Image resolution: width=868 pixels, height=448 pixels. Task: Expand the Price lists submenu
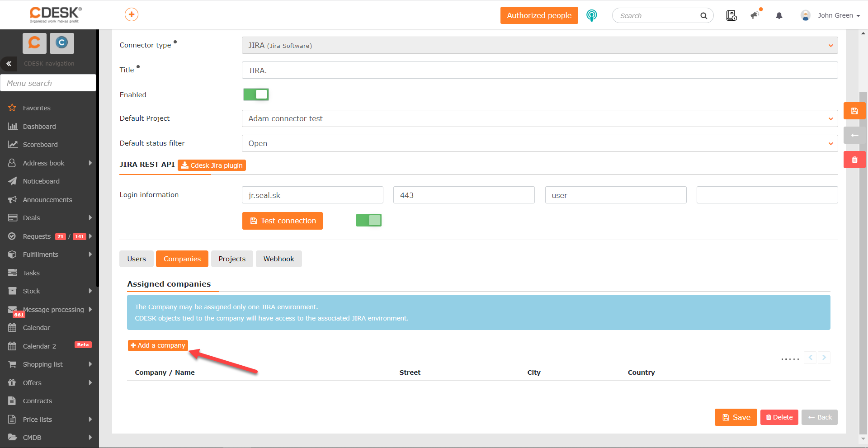point(90,420)
